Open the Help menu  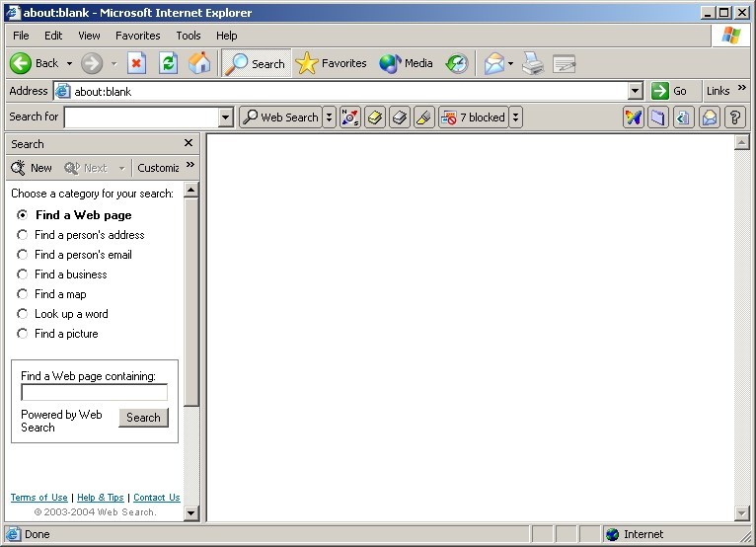(x=226, y=36)
